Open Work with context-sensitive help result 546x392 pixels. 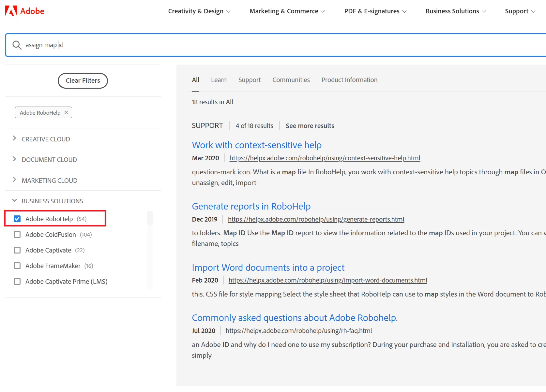tap(257, 145)
